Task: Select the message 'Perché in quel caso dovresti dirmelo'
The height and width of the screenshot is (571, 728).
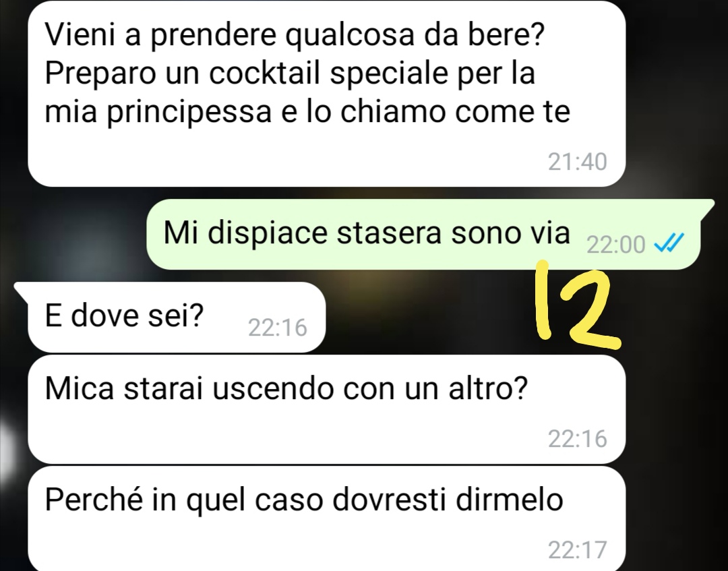Action: tap(326, 518)
